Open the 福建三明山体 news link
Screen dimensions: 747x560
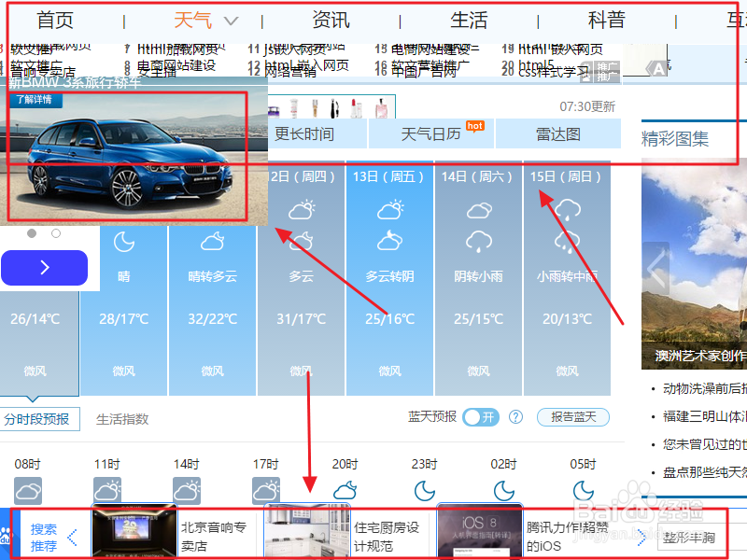point(705,416)
